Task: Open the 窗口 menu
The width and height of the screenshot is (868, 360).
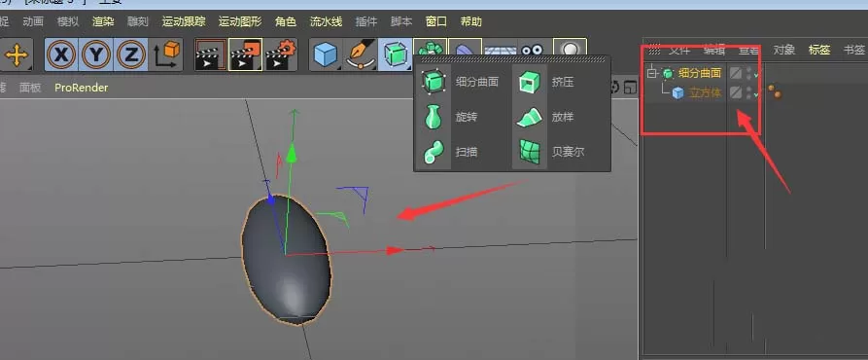Action: tap(436, 21)
